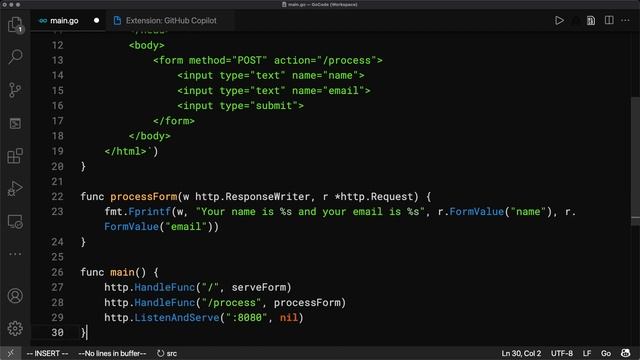The image size is (640, 360).
Task: Click the src sync indicator in status bar
Action: [167, 353]
